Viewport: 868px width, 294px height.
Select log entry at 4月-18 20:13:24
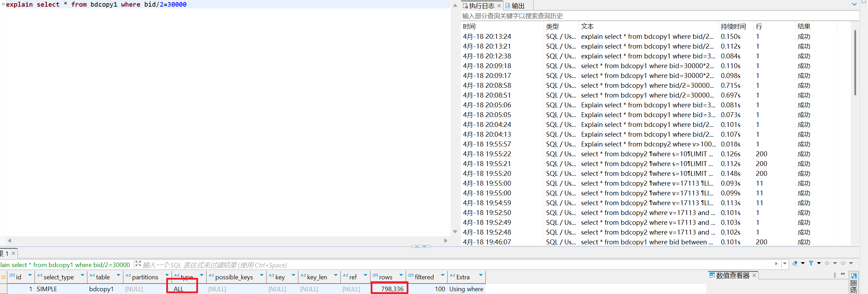657,36
